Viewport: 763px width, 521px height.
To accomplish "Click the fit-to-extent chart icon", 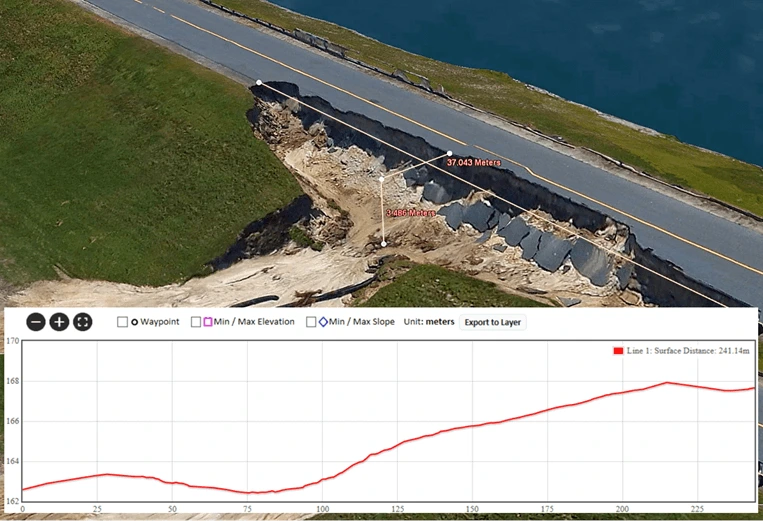I will (83, 322).
